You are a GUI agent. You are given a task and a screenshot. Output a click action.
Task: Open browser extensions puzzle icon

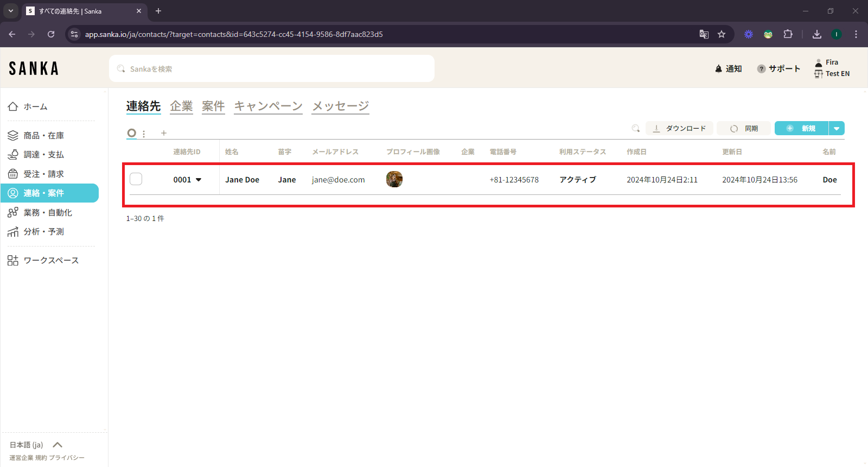tap(788, 34)
